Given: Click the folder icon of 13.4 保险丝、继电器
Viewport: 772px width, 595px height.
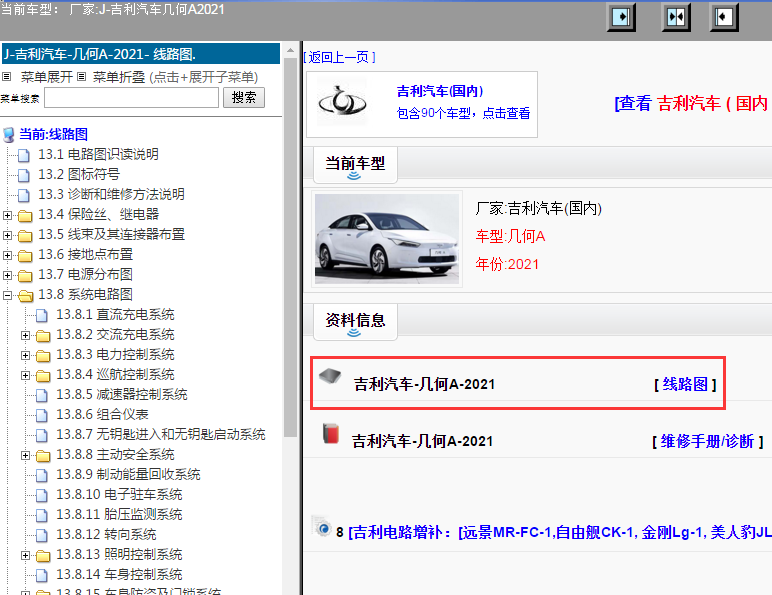Looking at the screenshot, I should click(x=25, y=216).
